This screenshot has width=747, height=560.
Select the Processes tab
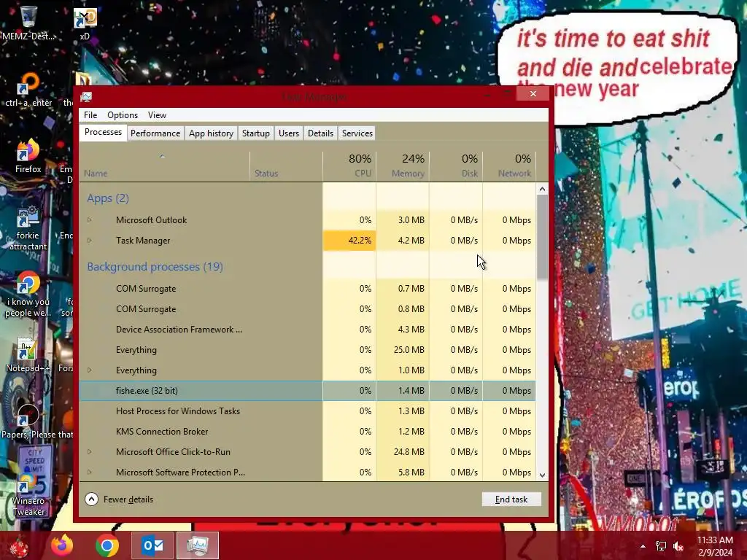coord(103,133)
